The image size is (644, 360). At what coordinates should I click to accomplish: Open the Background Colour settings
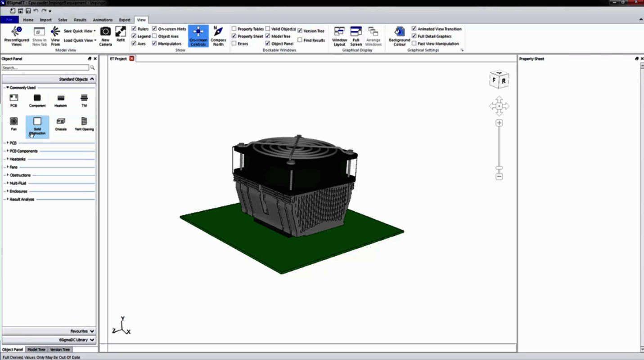tap(399, 35)
